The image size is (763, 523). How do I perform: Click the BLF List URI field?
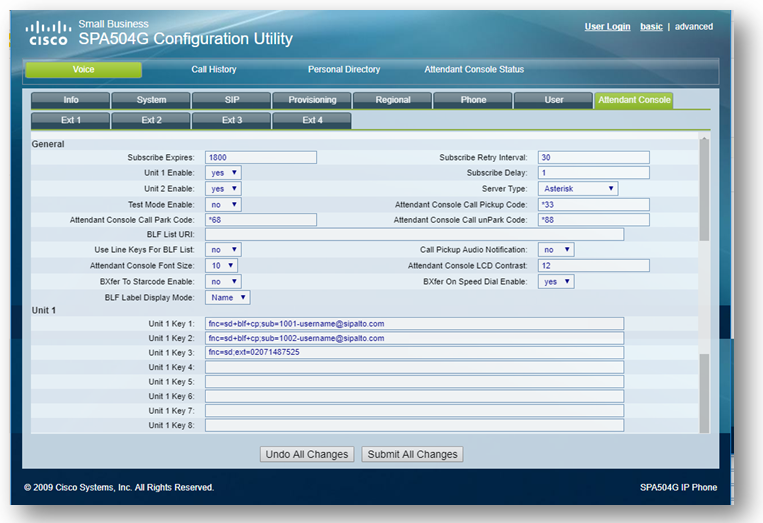coord(415,234)
